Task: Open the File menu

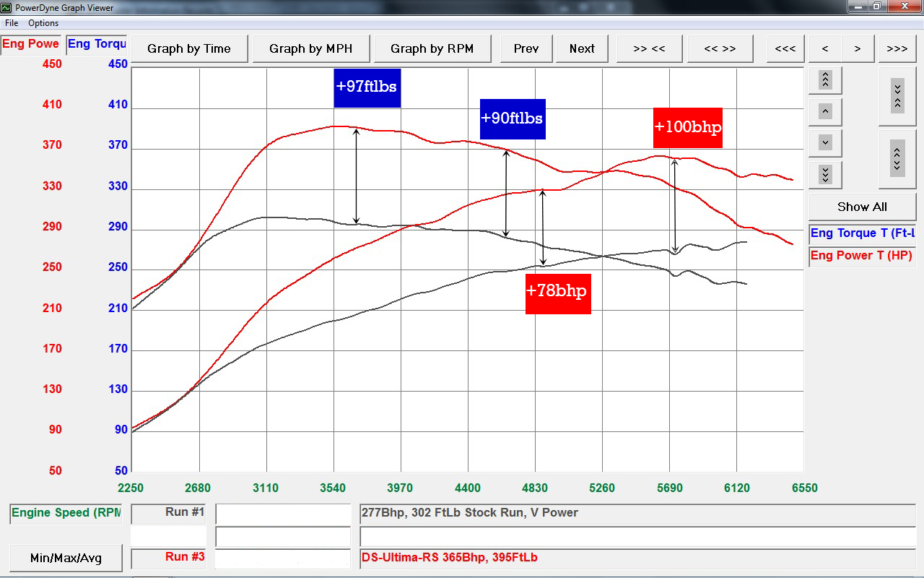Action: coord(12,23)
